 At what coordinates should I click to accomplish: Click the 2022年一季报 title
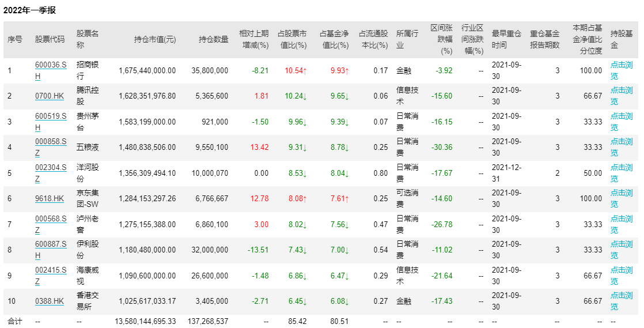[29, 11]
